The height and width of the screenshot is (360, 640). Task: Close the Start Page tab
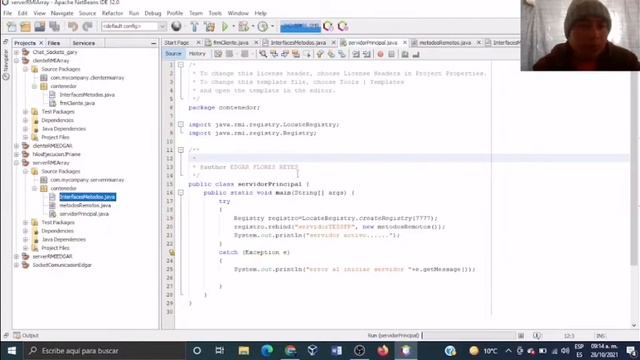(198, 42)
